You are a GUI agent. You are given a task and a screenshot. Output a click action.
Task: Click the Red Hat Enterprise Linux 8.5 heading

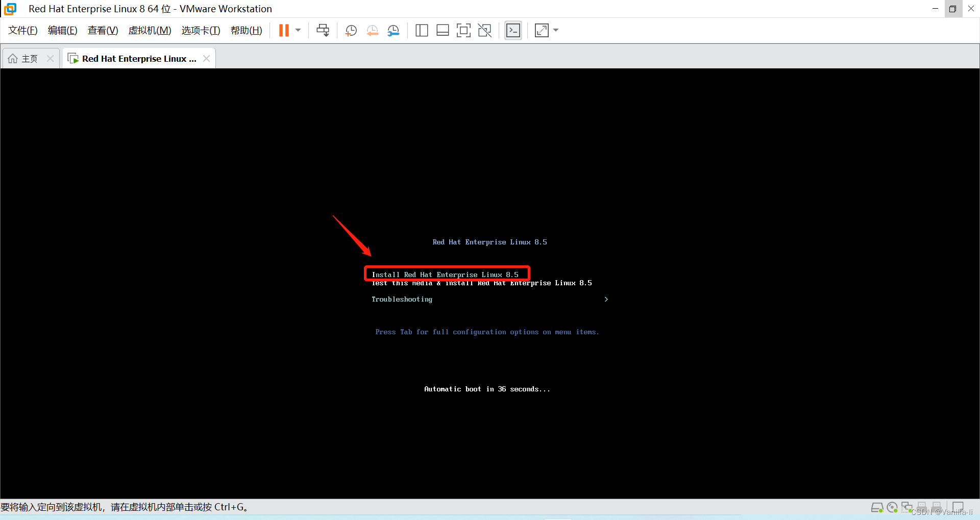click(489, 242)
